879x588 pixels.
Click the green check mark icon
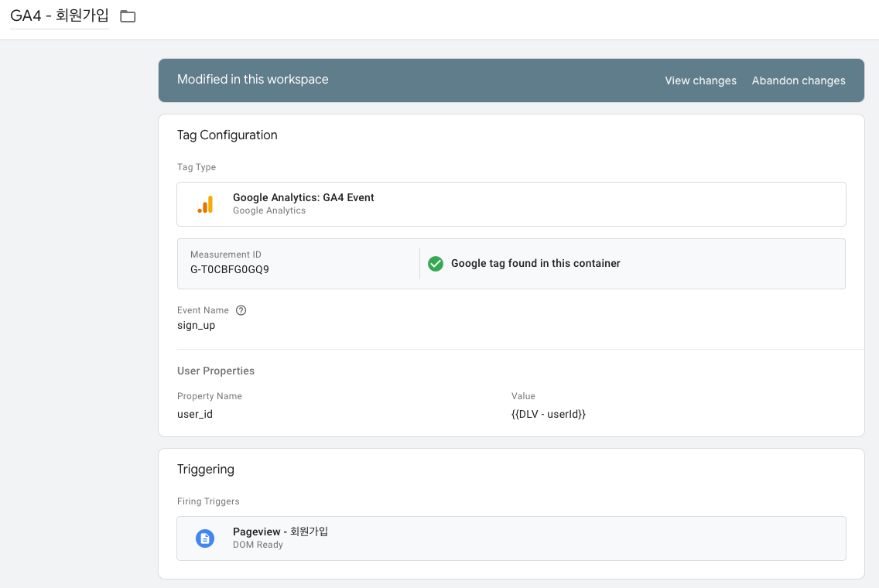pyautogui.click(x=436, y=264)
